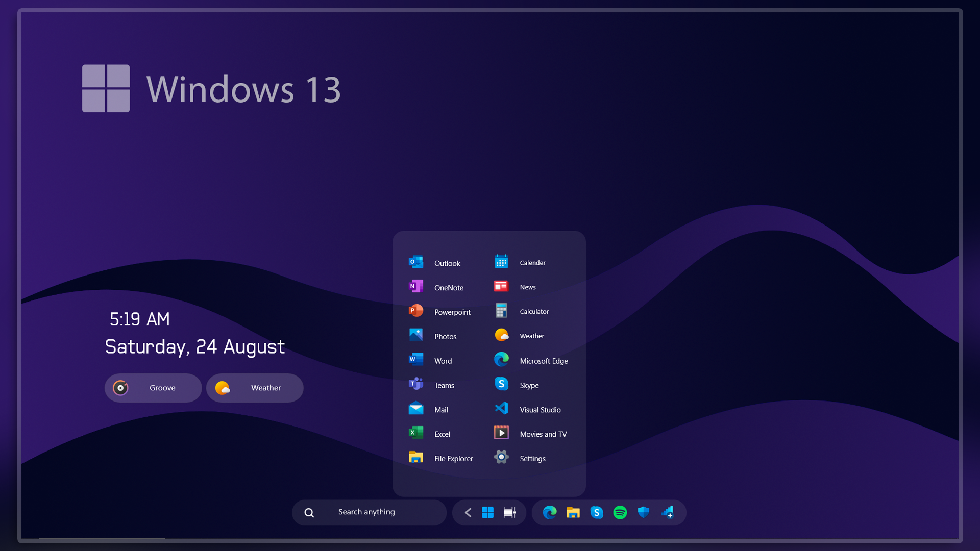Click the Groove widget button
Viewport: 980px width, 551px height.
(x=153, y=388)
